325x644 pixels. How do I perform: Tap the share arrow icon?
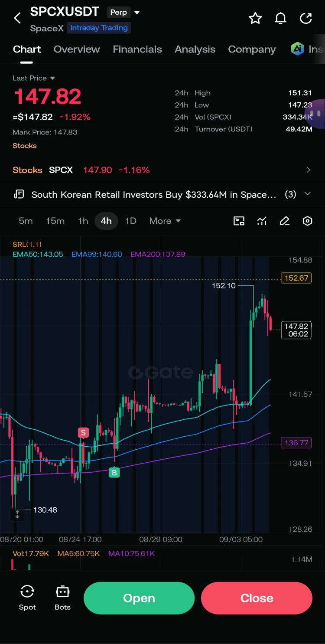[x=306, y=18]
